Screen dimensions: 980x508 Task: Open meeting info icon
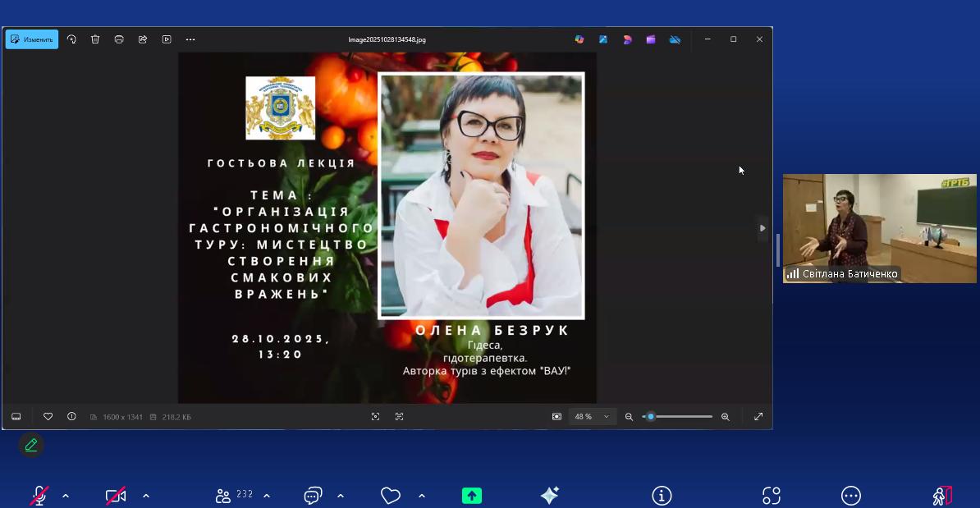662,497
